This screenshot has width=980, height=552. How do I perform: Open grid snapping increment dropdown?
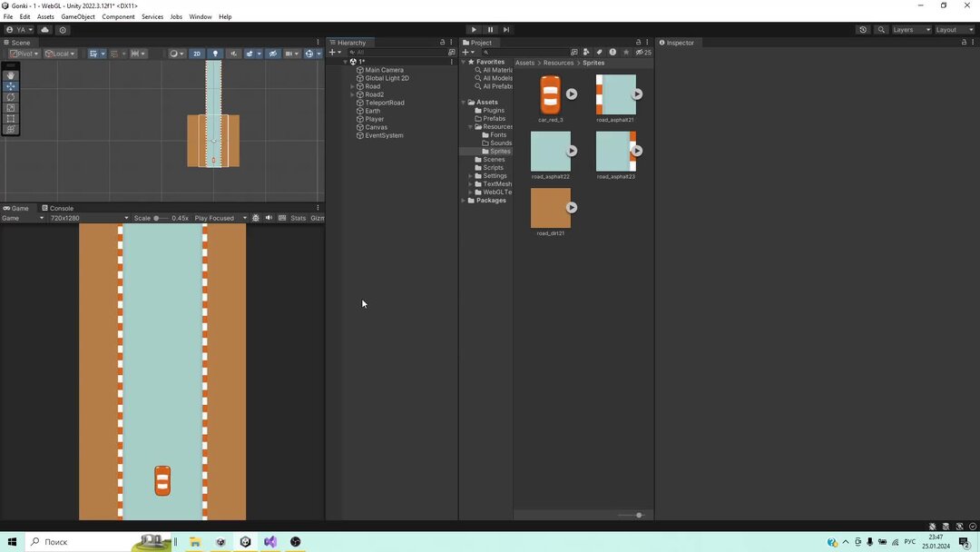tap(139, 54)
